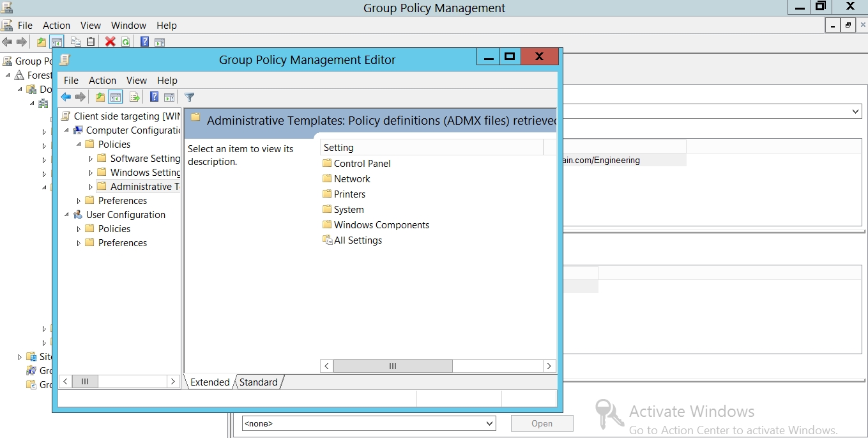Click the Paste clipboard icon in the main toolbar
Viewport: 868px width, 438px height.
[91, 42]
